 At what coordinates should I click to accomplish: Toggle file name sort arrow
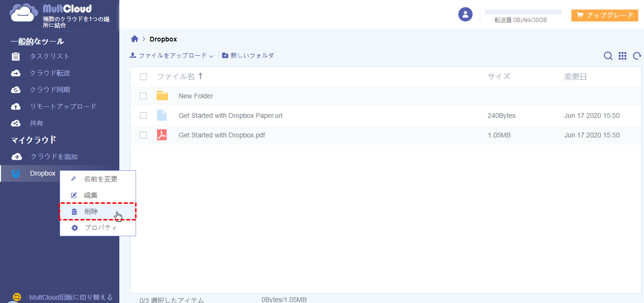click(x=201, y=76)
